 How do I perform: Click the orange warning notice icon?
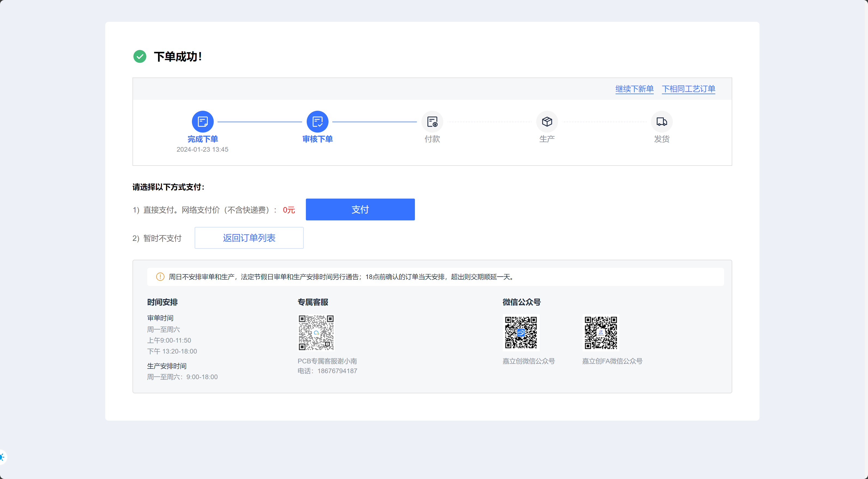pos(160,277)
